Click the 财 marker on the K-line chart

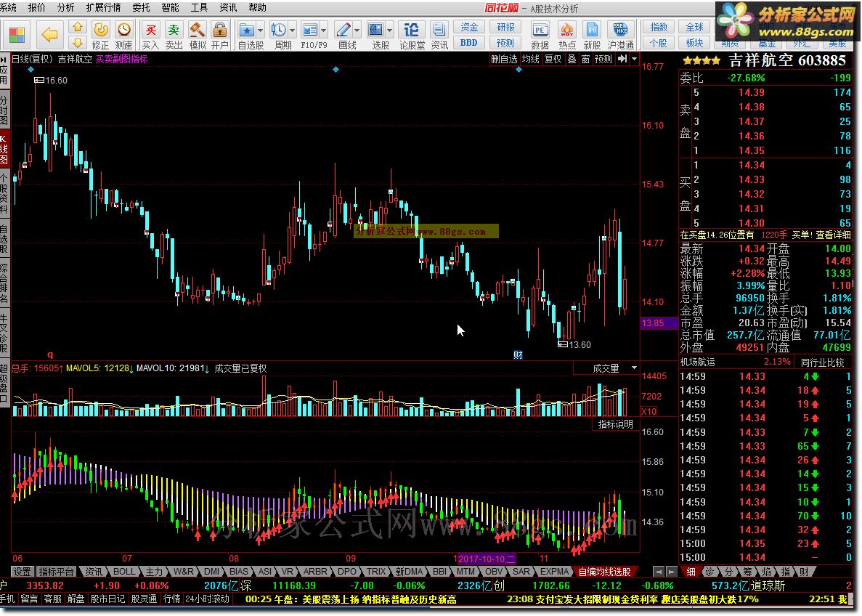518,354
